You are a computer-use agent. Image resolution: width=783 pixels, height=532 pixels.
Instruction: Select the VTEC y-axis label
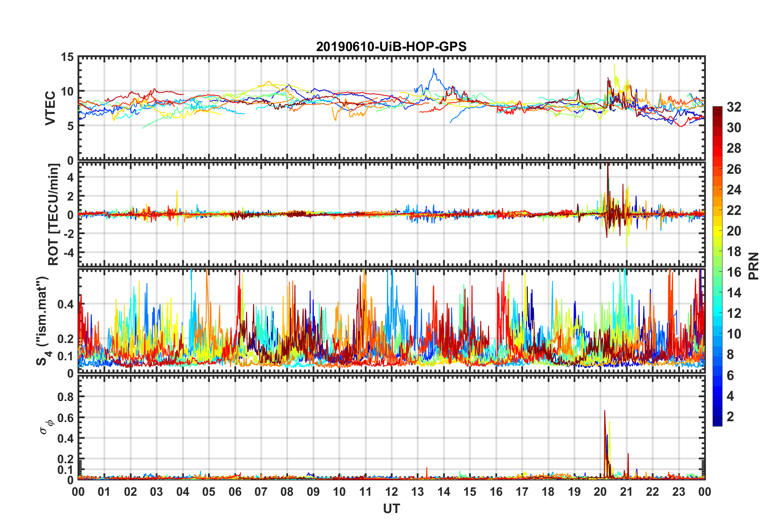(x=50, y=108)
